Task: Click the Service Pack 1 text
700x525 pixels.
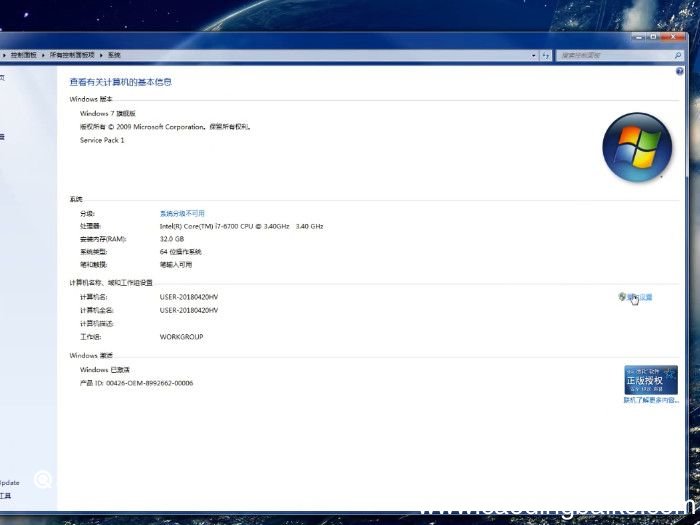Action: click(x=102, y=140)
